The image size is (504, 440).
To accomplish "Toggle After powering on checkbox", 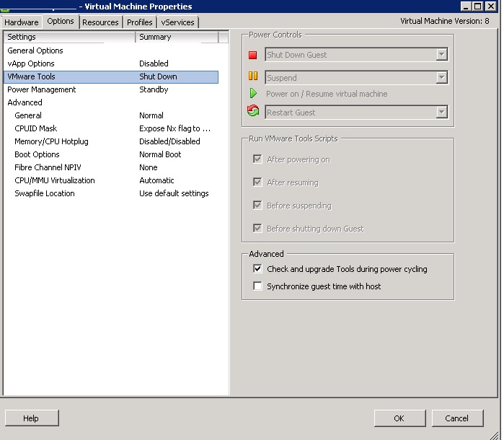I will pos(257,159).
